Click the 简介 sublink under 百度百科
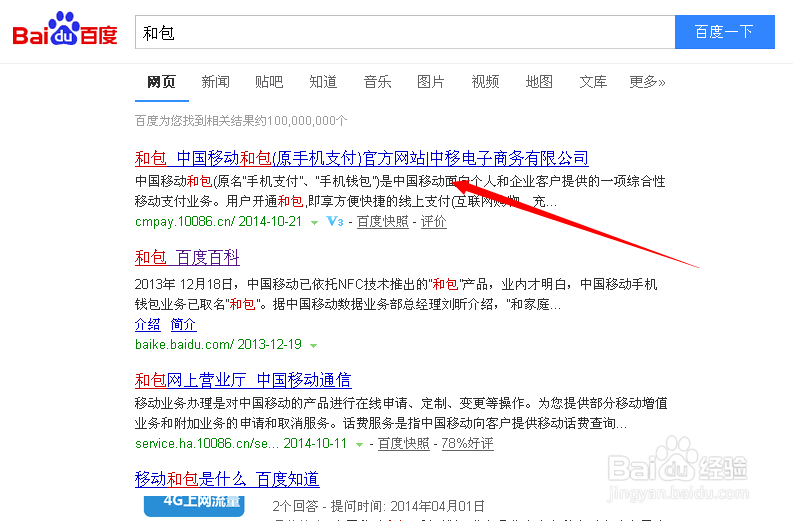The width and height of the screenshot is (793, 521). click(x=183, y=324)
